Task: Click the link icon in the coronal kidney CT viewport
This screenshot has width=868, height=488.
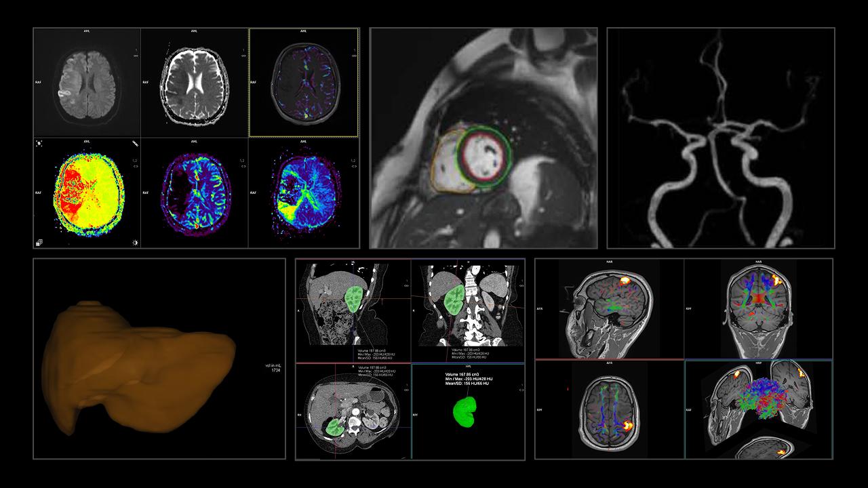Action: pyautogui.click(x=521, y=286)
